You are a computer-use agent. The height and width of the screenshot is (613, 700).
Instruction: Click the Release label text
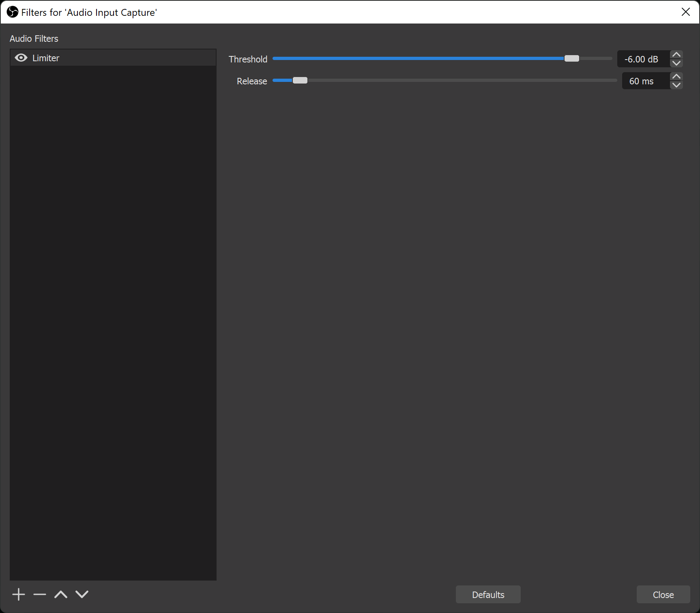coord(251,81)
